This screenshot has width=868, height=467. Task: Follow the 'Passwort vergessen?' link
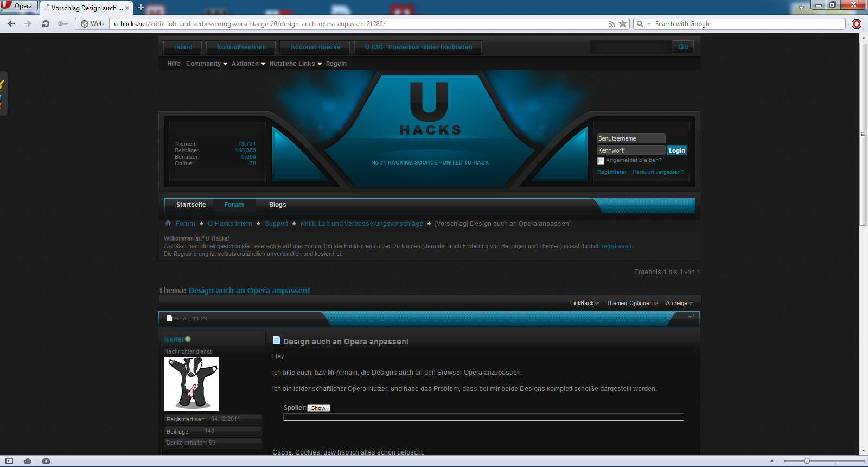[x=658, y=172]
